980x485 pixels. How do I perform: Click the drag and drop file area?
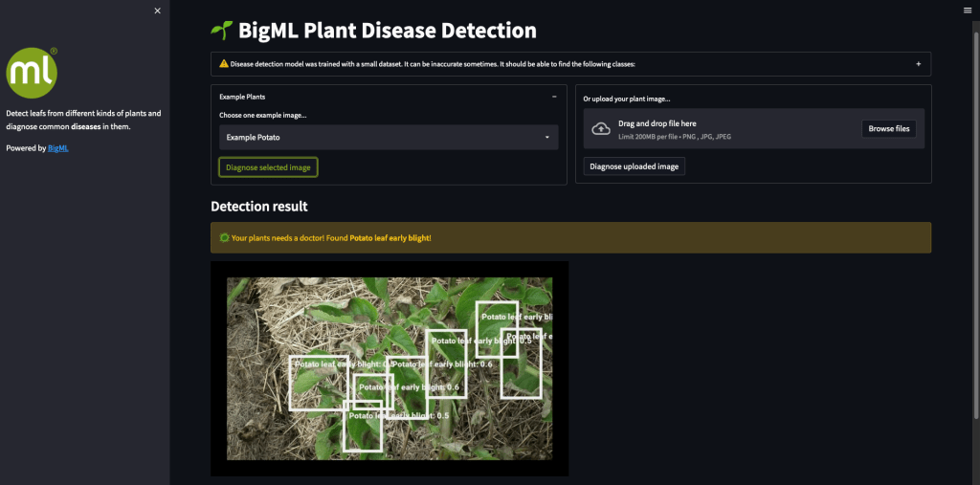click(x=727, y=129)
